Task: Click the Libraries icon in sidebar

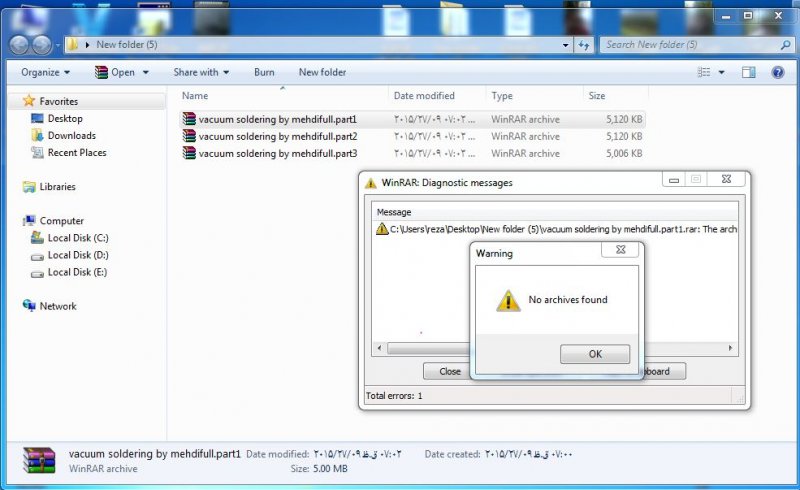Action: (29, 187)
